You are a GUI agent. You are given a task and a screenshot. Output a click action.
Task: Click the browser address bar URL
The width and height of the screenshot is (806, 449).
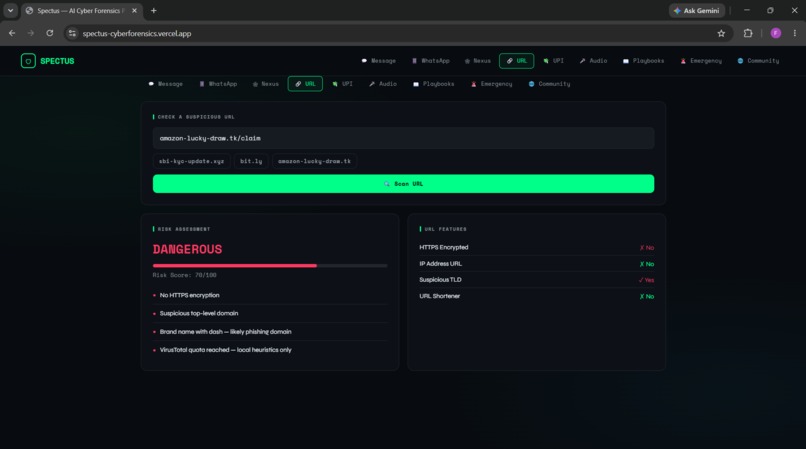click(x=137, y=33)
